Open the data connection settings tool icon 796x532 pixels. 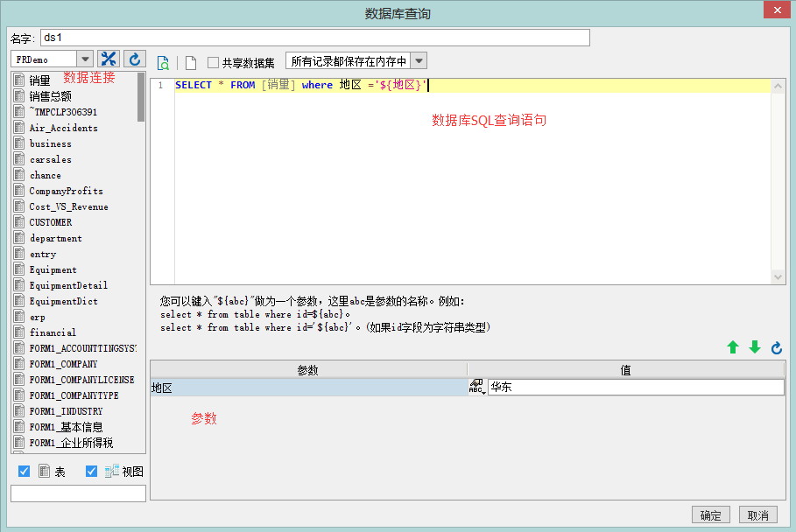[x=108, y=59]
